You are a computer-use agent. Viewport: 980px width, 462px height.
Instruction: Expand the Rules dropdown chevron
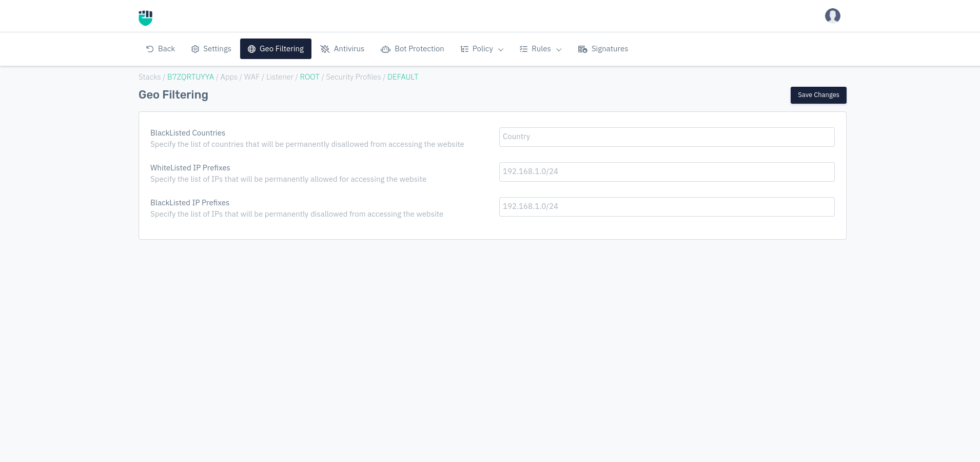pyautogui.click(x=559, y=50)
